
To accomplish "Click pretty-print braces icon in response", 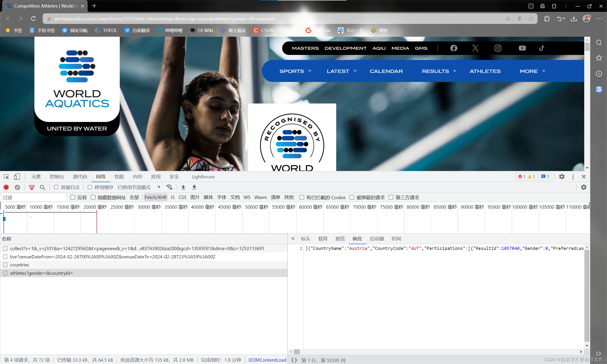I will (x=294, y=360).
